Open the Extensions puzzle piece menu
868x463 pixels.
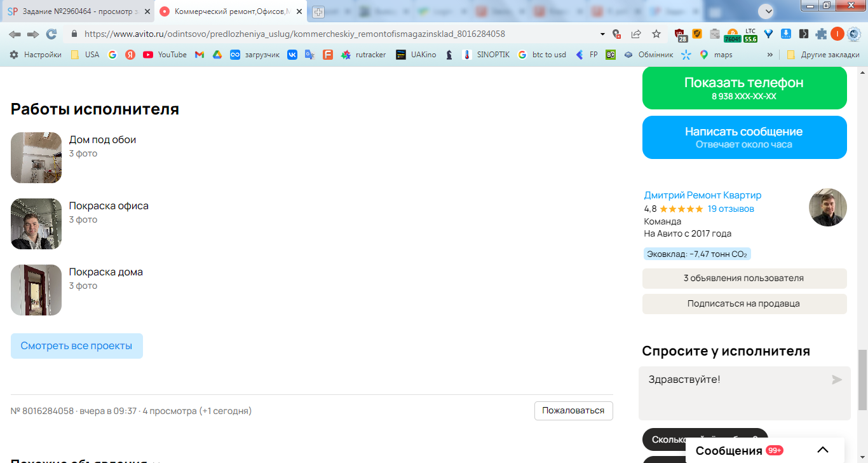point(822,34)
